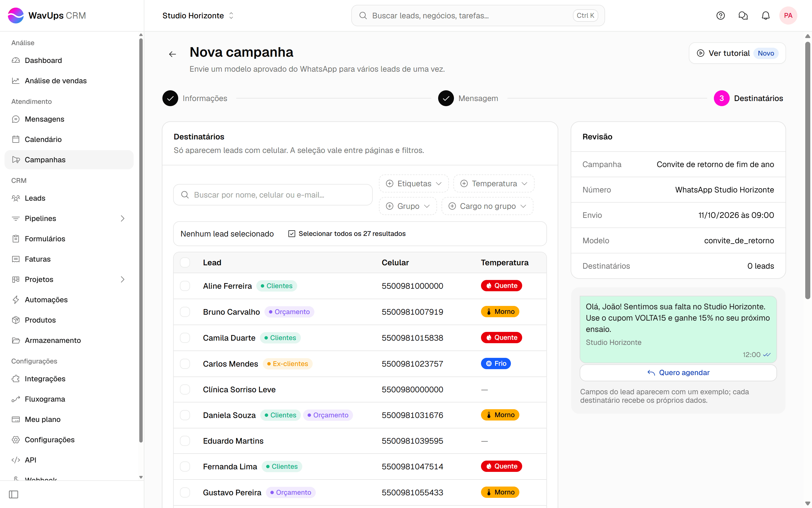The image size is (812, 508).
Task: Open the Cargo no grupo filter
Action: click(487, 206)
